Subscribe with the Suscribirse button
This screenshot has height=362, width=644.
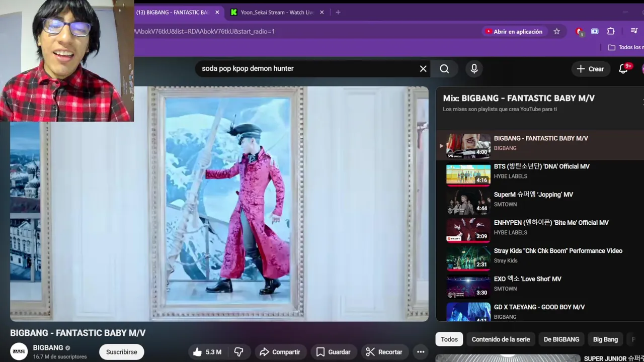121,352
